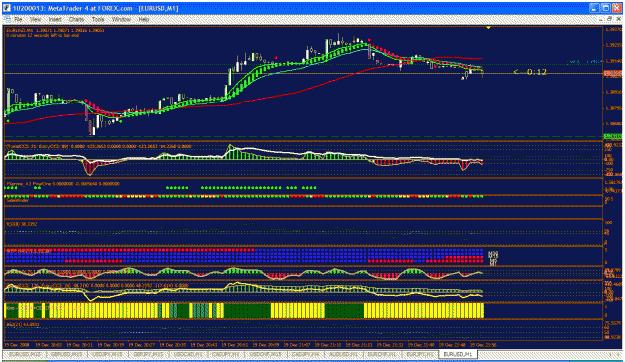The height and width of the screenshot is (362, 625).
Task: Click the chart tabs scroll arrows at bottom right
Action: pyautogui.click(x=615, y=354)
